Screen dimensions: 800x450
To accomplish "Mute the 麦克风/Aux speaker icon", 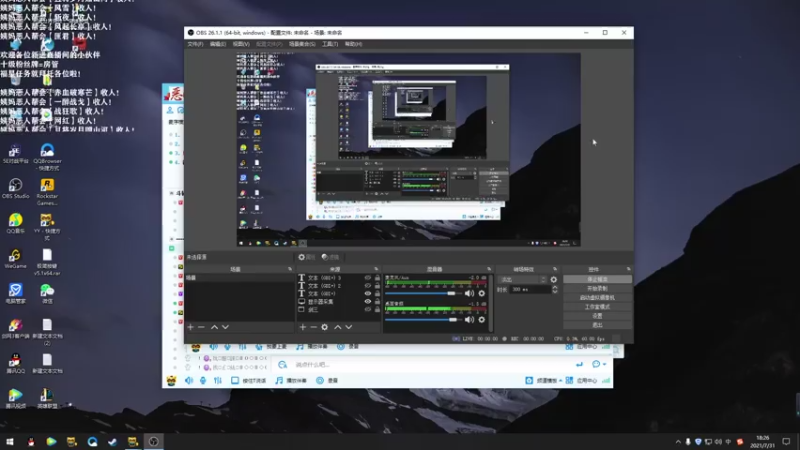I will 469,293.
